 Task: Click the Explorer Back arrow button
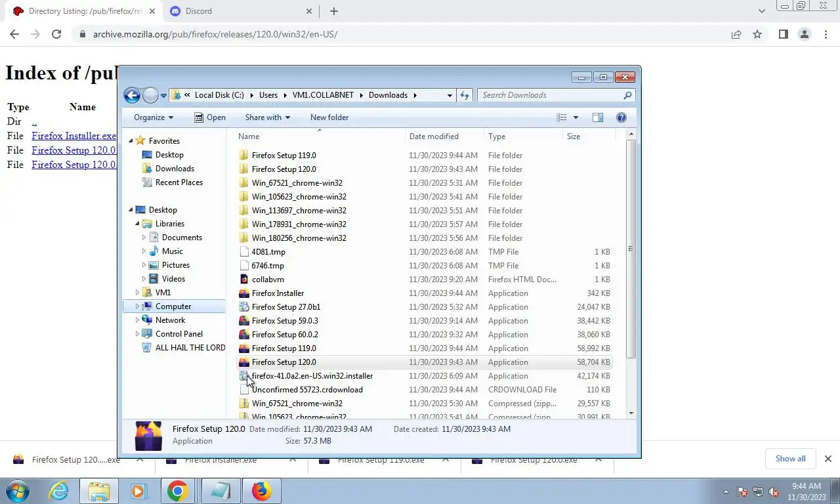[132, 95]
